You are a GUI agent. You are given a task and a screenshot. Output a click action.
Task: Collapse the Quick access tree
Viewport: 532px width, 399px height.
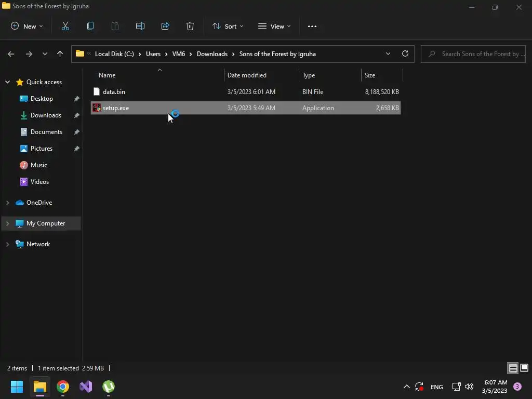[x=7, y=82]
